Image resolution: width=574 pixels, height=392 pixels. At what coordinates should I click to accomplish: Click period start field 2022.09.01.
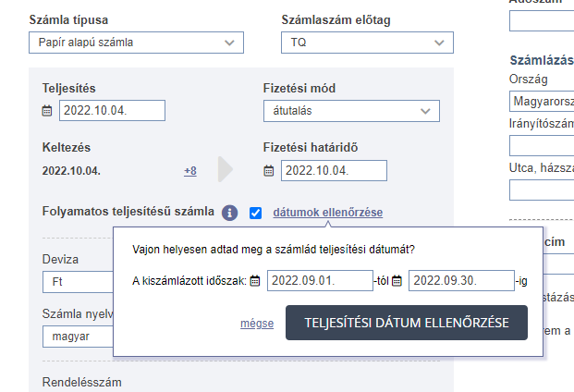[x=320, y=281]
